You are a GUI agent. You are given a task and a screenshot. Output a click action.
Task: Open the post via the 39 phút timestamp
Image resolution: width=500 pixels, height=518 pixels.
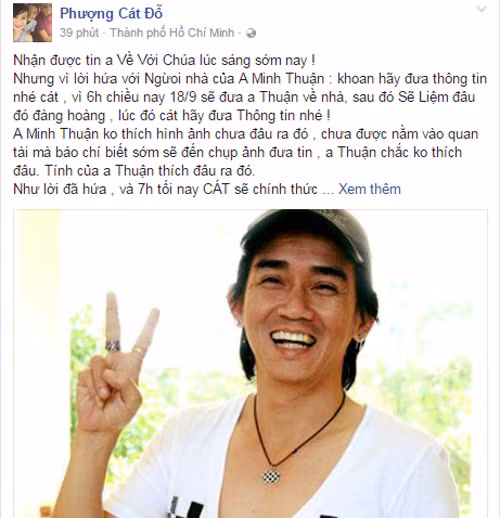(79, 33)
